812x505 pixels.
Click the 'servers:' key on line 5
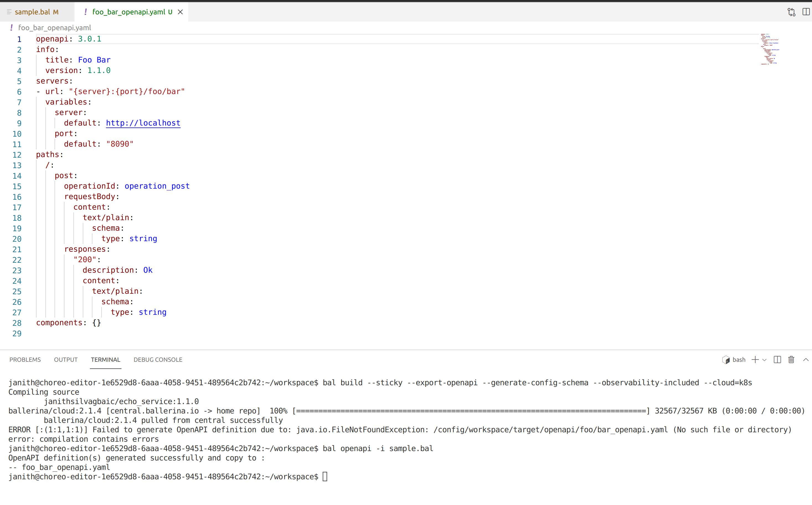55,81
